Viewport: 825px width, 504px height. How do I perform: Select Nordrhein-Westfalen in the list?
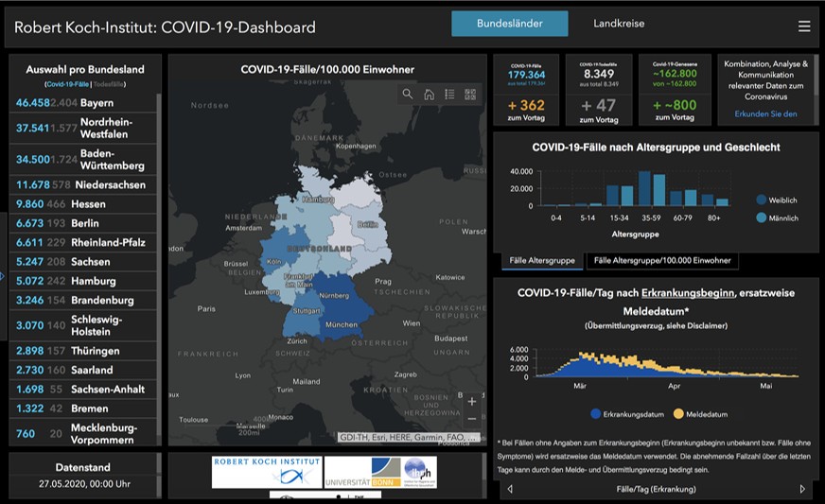(83, 128)
